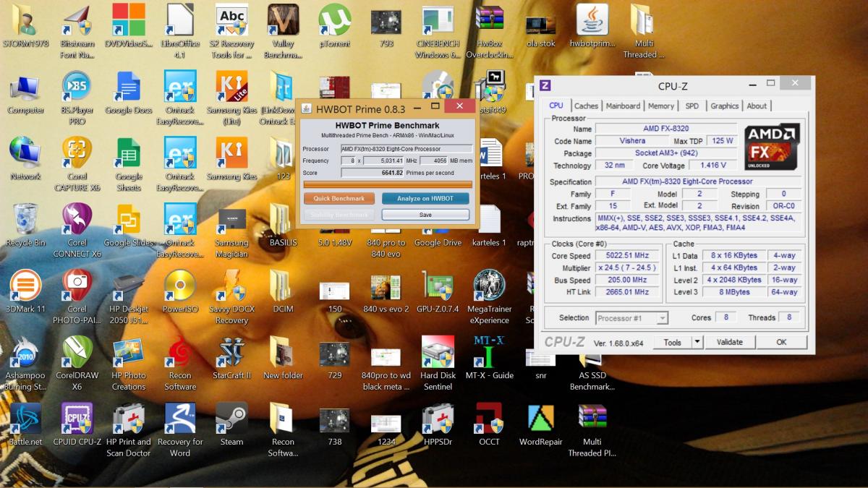The height and width of the screenshot is (488, 868).
Task: Click OK in the CPU-Z window
Action: 781,342
